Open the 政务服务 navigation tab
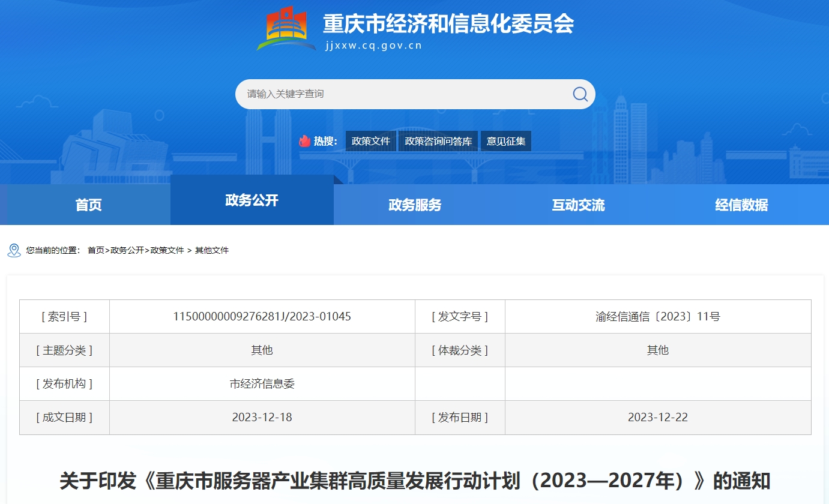 tap(415, 205)
